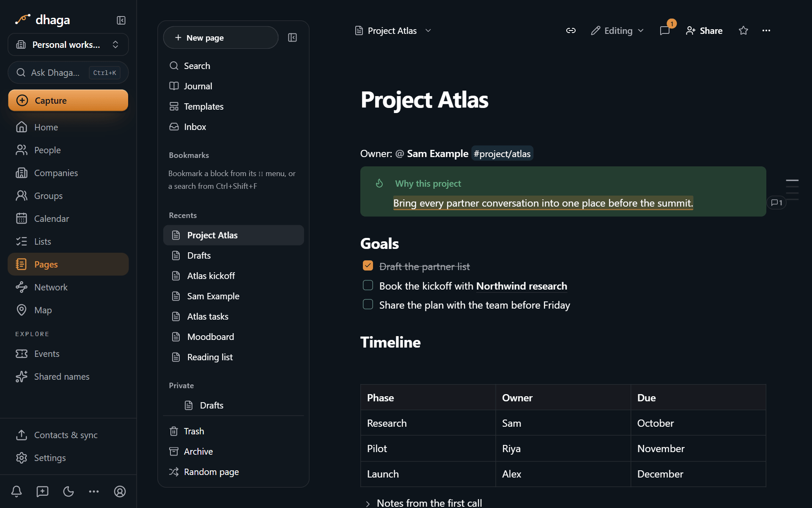The width and height of the screenshot is (812, 508).
Task: Click the #project/atlas tag
Action: 502,154
